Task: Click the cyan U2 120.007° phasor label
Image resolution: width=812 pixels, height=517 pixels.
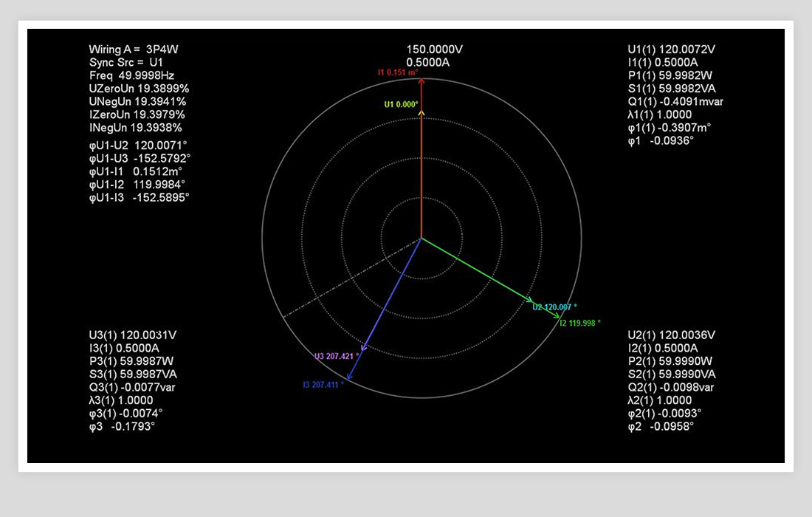Action: click(x=554, y=307)
